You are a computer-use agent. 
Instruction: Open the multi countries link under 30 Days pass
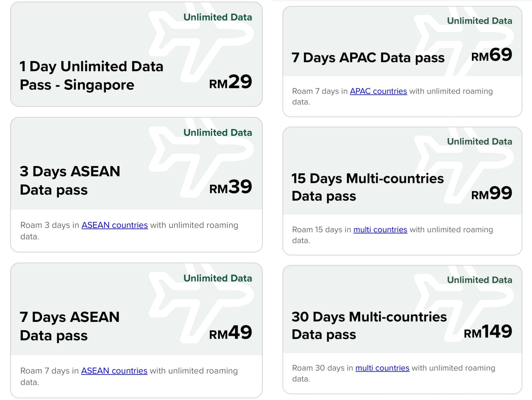coord(383,368)
